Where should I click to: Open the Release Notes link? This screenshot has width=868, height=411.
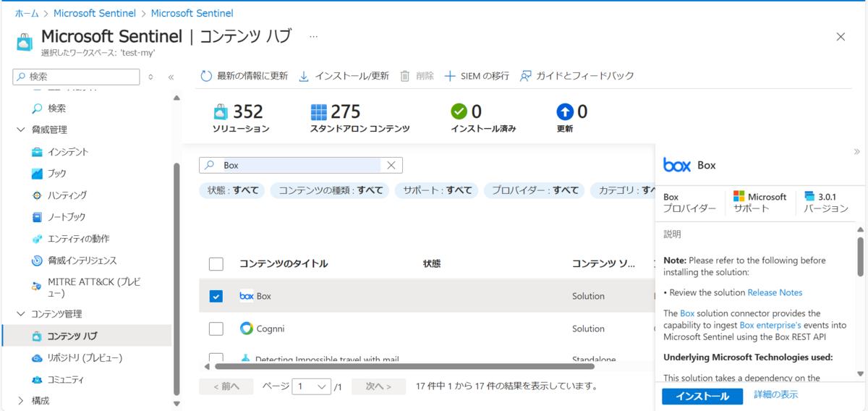[775, 292]
